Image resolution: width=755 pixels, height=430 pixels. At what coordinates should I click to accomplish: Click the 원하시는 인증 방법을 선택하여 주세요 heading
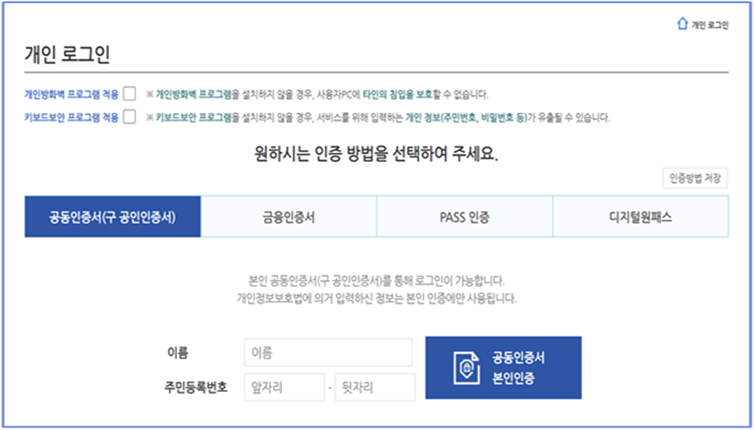(x=376, y=154)
